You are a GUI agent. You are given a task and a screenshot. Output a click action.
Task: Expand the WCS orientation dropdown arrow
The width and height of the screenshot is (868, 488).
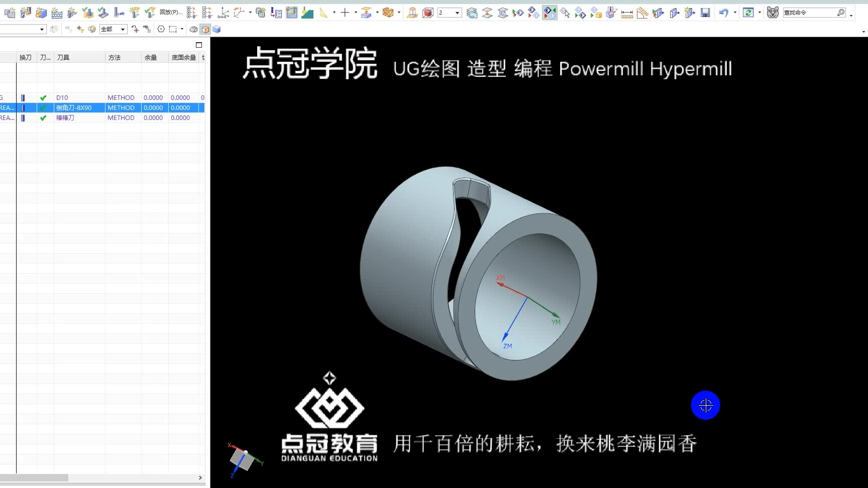250,13
